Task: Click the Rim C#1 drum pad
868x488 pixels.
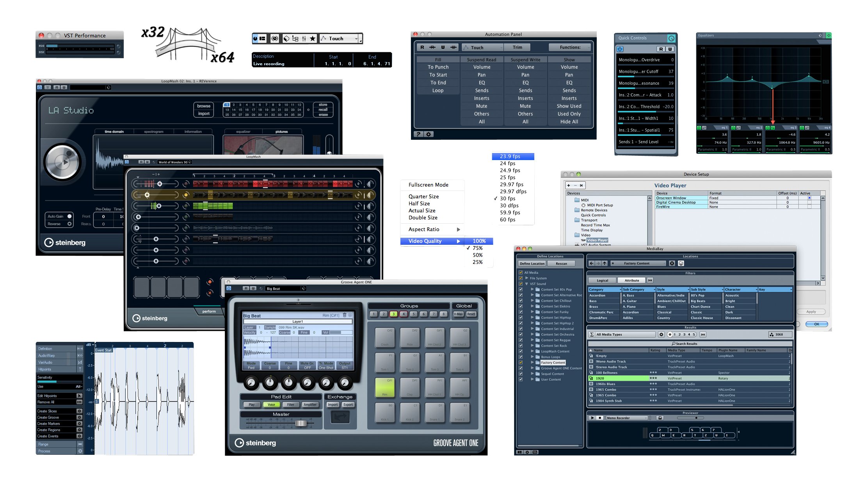Action: pyautogui.click(x=384, y=387)
